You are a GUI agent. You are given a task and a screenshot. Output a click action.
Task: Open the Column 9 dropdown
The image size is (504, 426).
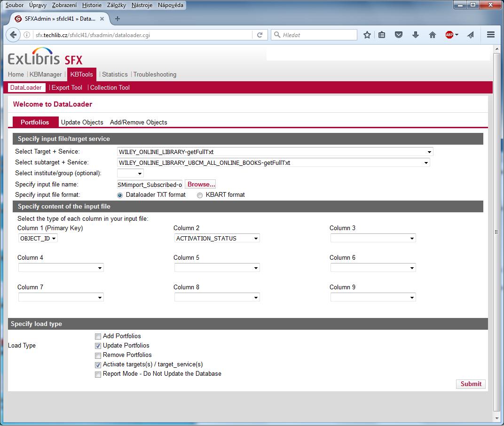click(x=373, y=297)
